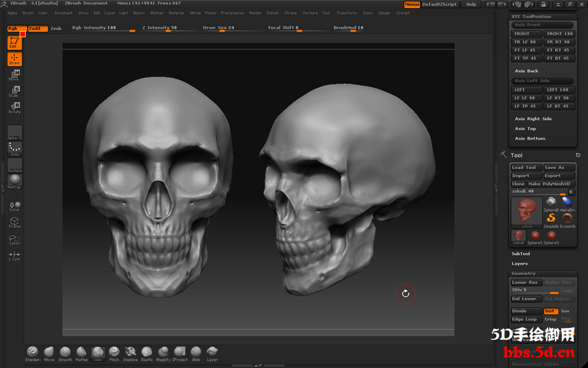Open the Preferences menu
Viewport: 588px width, 368px height.
click(x=232, y=13)
